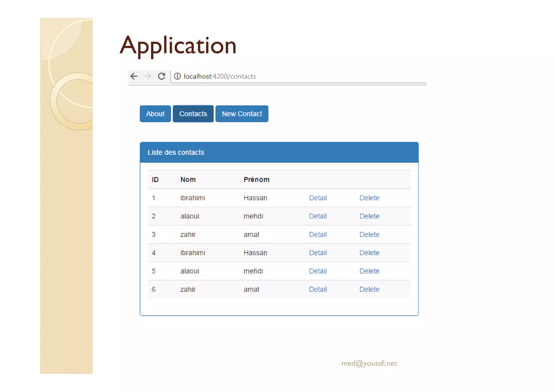Click the Prénom column header
555x392 pixels.
pyautogui.click(x=256, y=180)
